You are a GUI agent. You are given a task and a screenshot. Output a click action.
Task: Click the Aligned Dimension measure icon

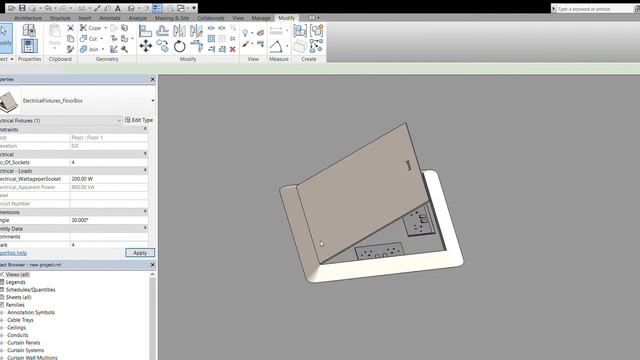(276, 31)
